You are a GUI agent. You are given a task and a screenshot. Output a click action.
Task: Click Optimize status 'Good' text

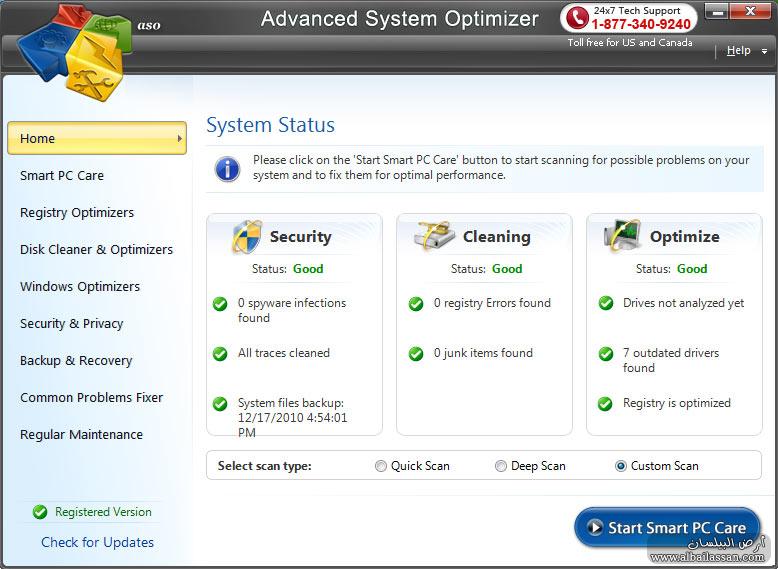tap(692, 269)
